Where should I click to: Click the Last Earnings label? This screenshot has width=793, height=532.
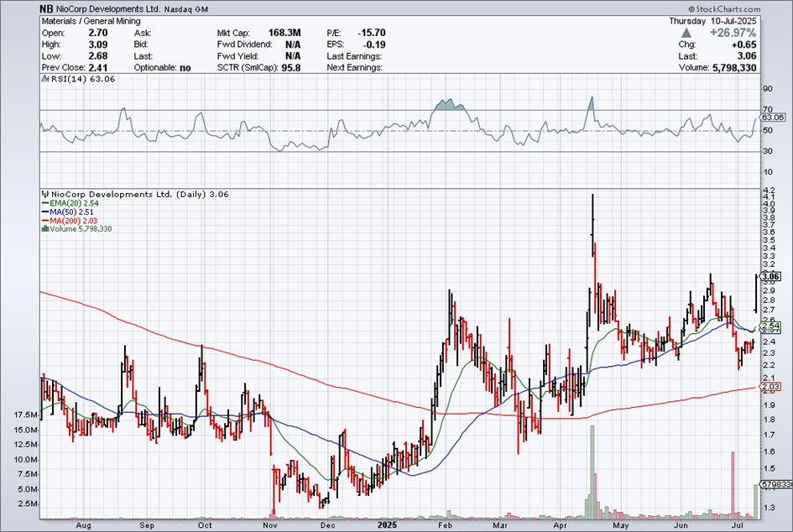click(354, 56)
